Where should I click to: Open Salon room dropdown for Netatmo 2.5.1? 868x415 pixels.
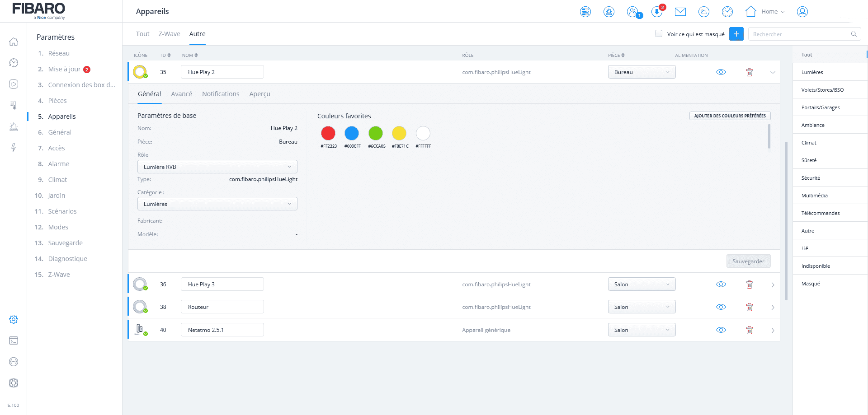[642, 330]
